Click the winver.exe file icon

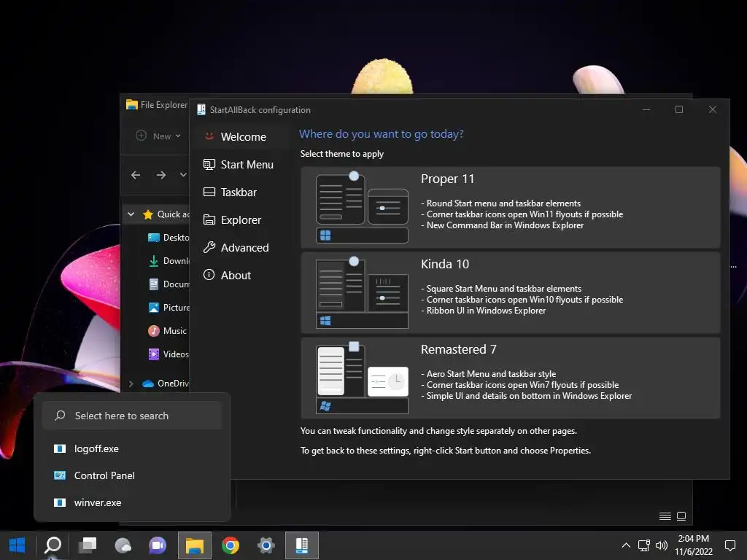click(60, 502)
